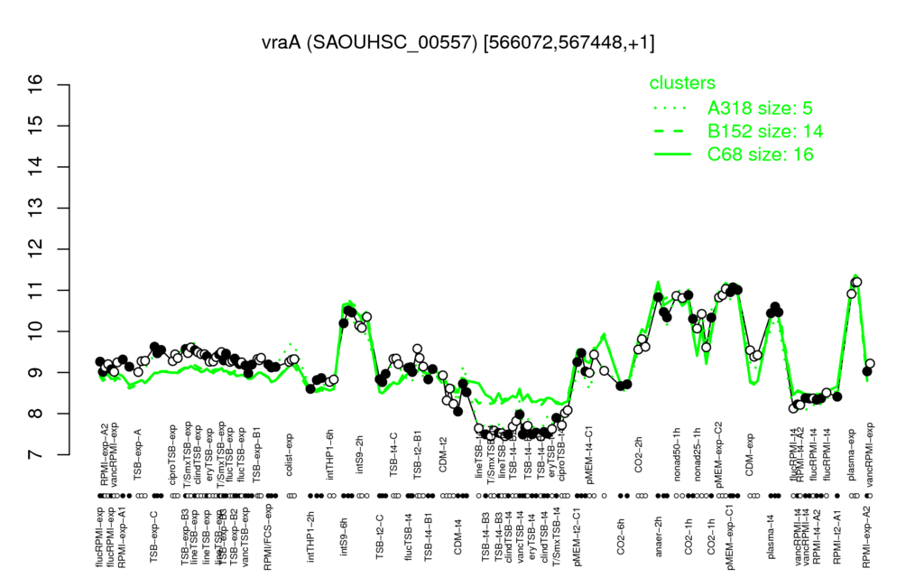Click the highest plasma-exp data point
924x578 pixels.
coord(857,282)
